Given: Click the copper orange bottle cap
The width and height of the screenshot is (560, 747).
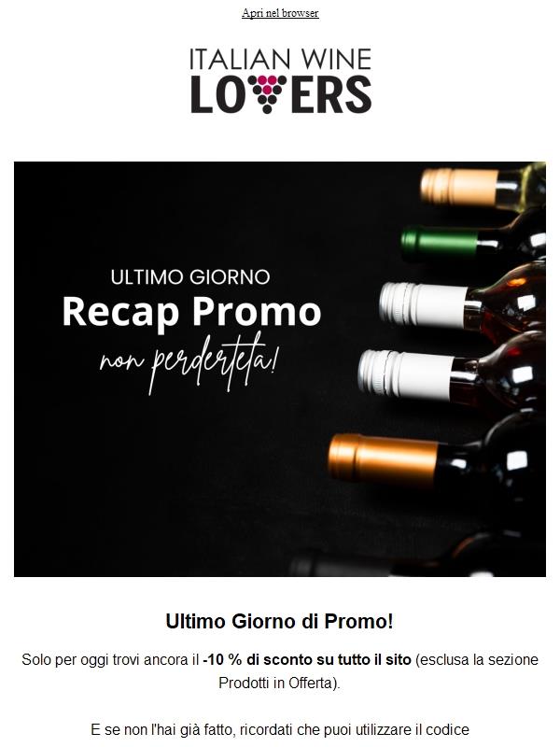Looking at the screenshot, I should pos(384,459).
